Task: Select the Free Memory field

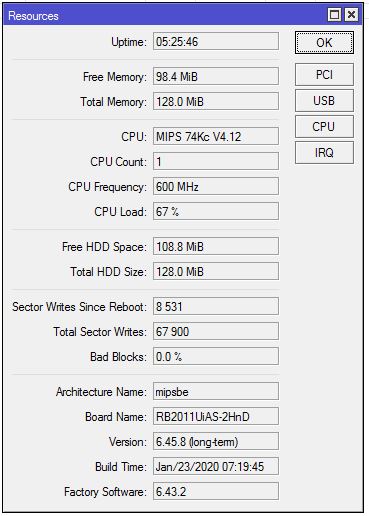Action: [x=216, y=76]
